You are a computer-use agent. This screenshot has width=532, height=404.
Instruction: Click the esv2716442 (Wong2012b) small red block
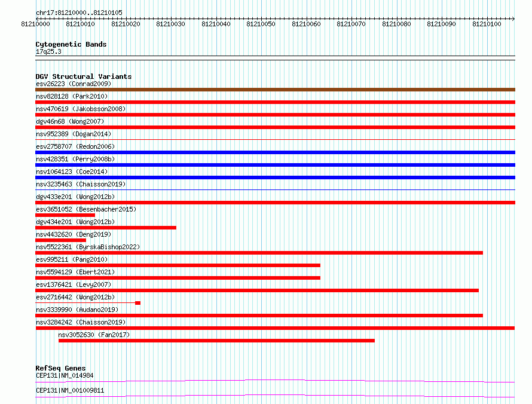[137, 303]
